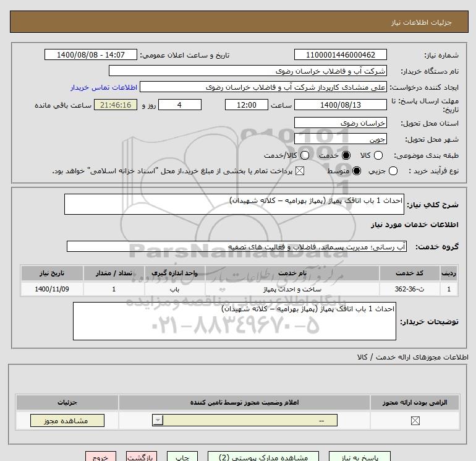Viewport: 476px width, 461px height.
Task: Select the کالا radio button
Action: (378, 155)
